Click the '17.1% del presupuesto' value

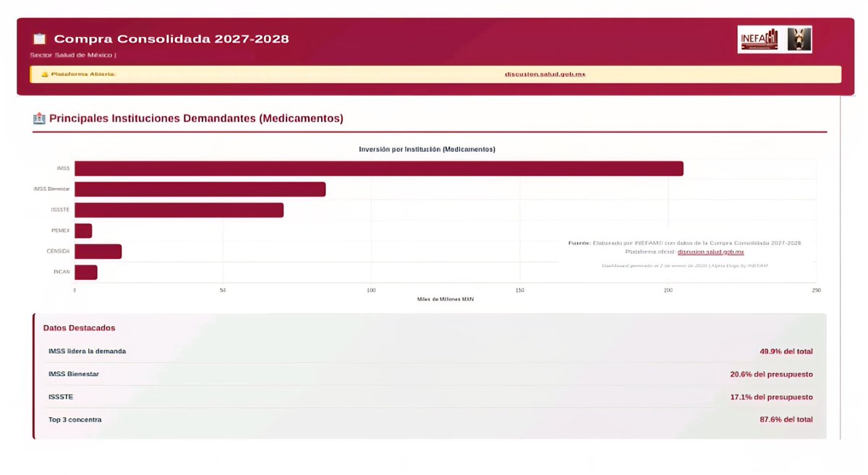[772, 397]
